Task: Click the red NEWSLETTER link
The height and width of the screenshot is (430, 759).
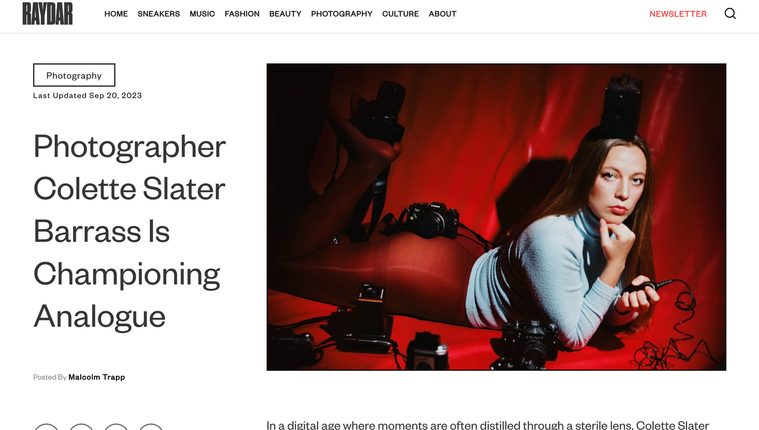Action: point(678,14)
